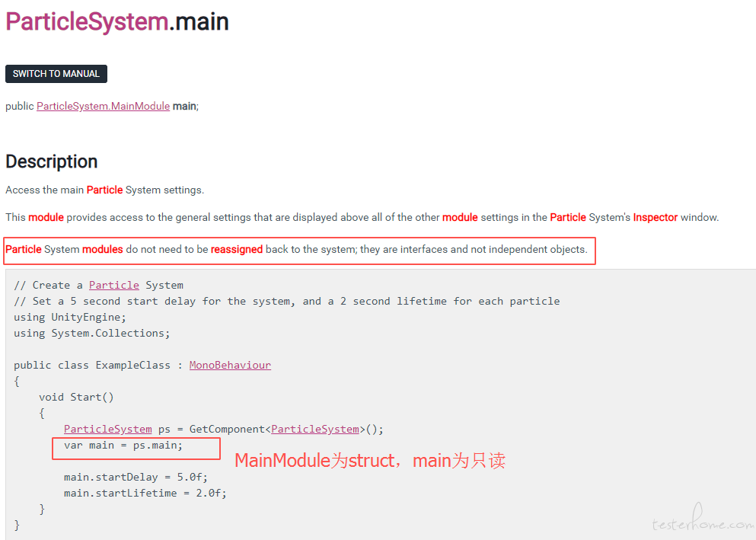
Task: Click the highlighted word 'Inspector'
Action: (656, 217)
